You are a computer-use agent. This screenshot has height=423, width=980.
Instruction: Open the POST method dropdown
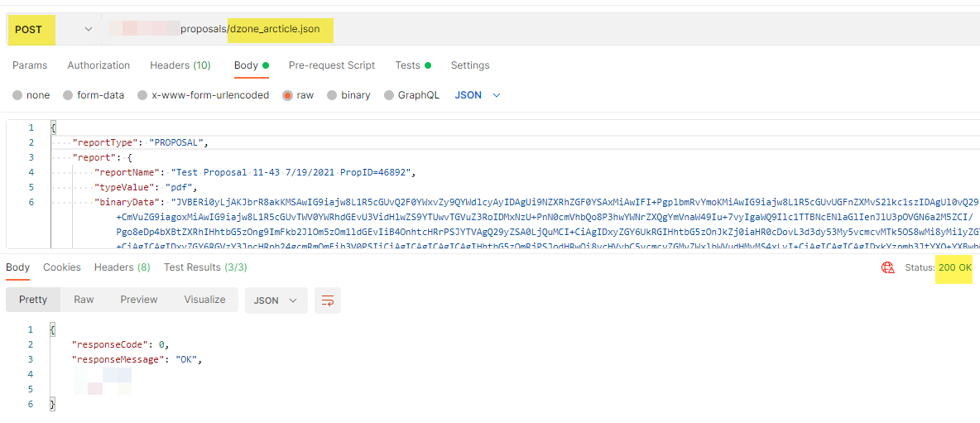(x=53, y=29)
